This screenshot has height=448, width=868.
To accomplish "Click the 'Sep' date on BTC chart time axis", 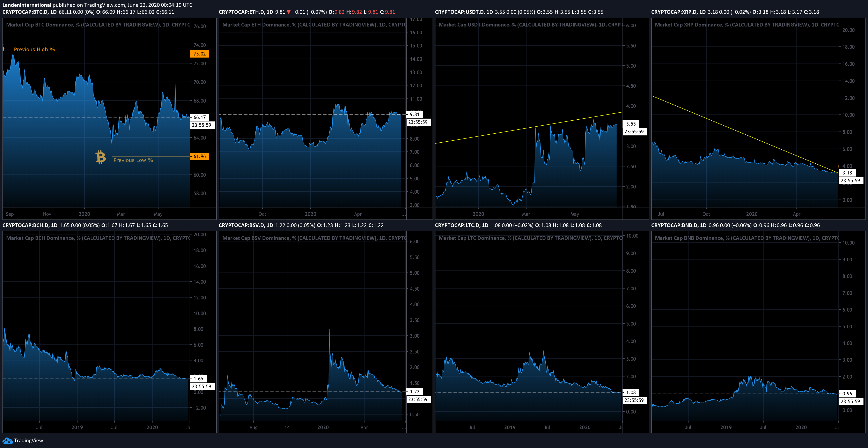I will (10, 214).
